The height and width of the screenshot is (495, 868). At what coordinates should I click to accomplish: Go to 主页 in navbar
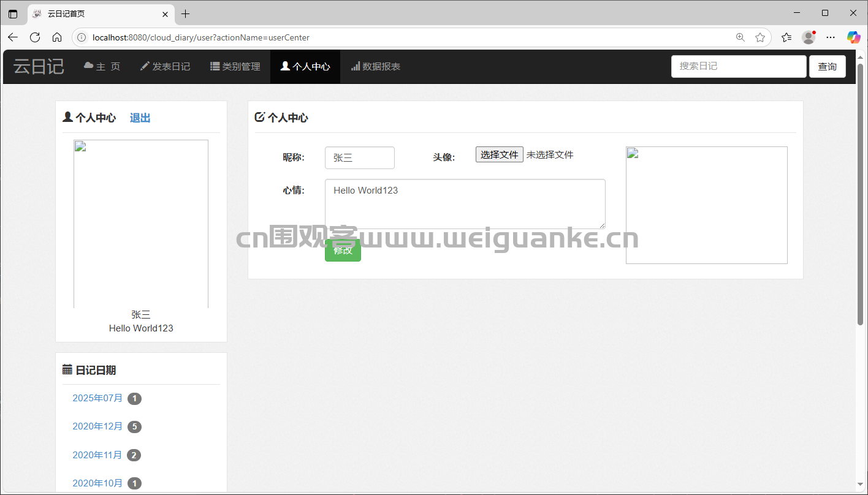click(x=102, y=66)
